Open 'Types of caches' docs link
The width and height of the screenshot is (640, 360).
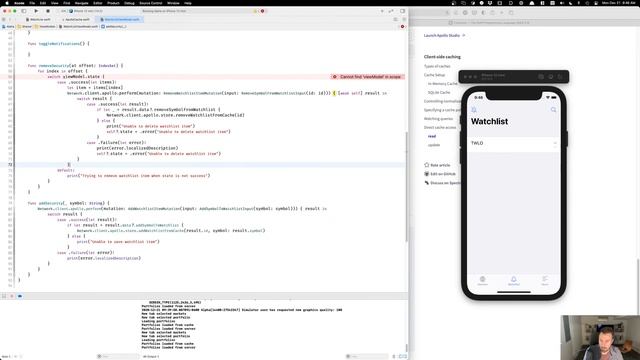[x=437, y=66]
